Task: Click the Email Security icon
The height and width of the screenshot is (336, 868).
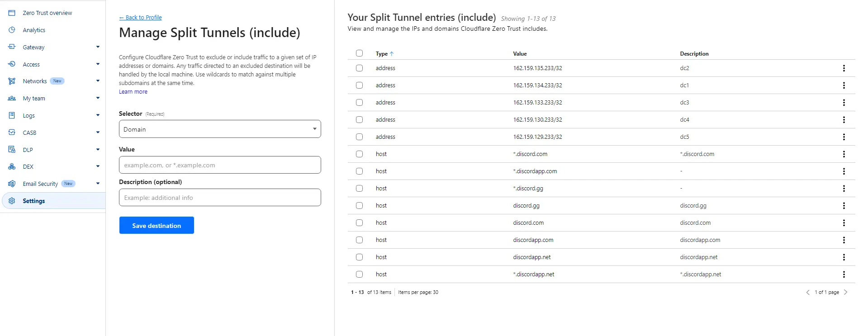Action: (12, 184)
